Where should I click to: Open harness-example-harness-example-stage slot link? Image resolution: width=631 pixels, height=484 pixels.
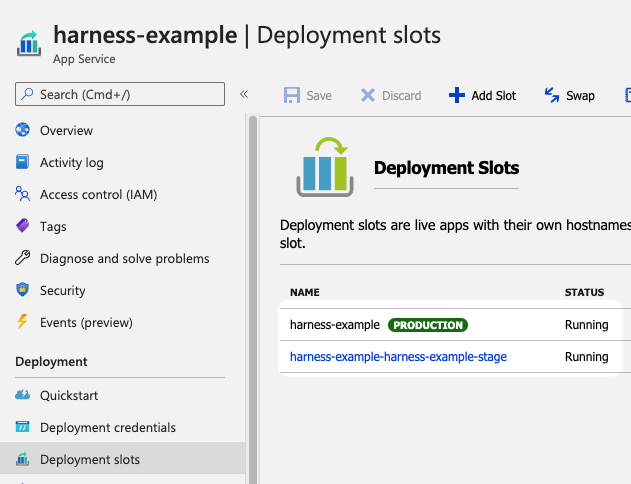coord(398,357)
